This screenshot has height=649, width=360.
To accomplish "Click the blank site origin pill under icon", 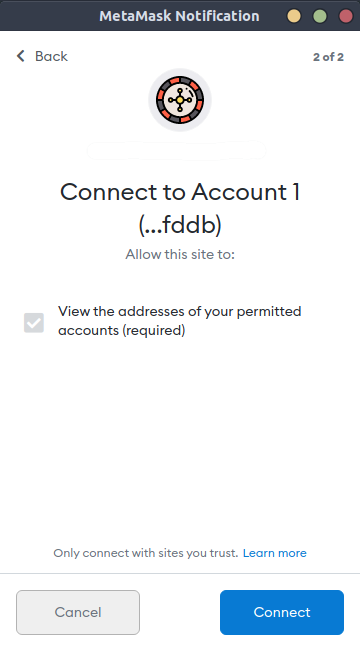I will [x=176, y=150].
